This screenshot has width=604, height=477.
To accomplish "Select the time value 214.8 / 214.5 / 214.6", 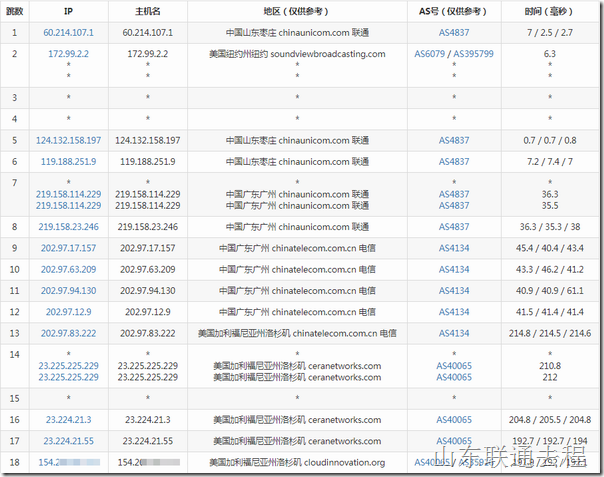I will (550, 333).
